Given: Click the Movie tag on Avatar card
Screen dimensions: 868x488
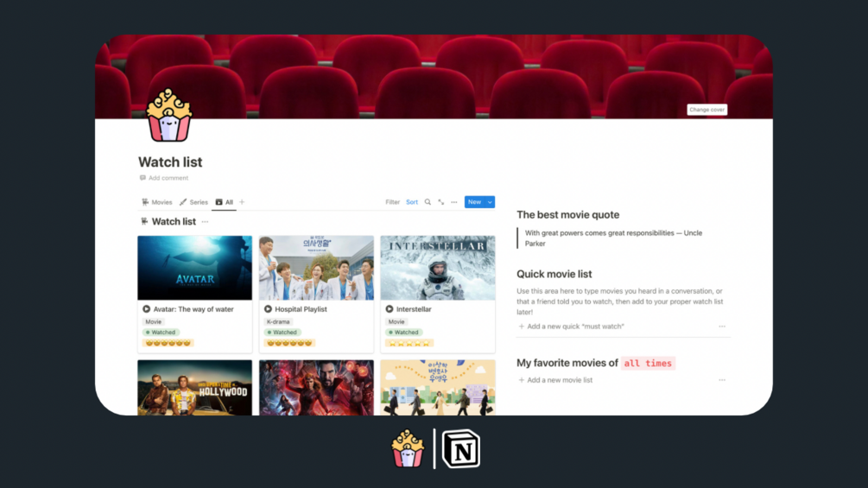Looking at the screenshot, I should (154, 322).
